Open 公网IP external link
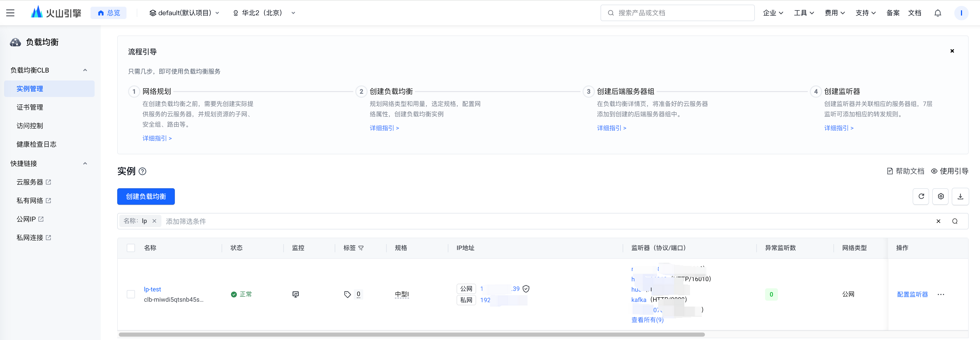The image size is (980, 340). 30,219
